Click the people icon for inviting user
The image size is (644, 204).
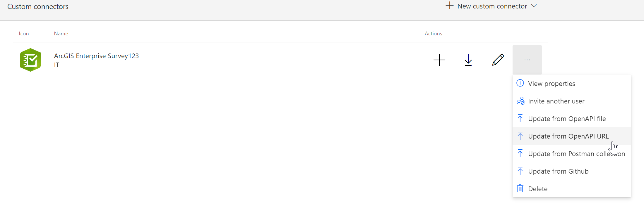[520, 101]
